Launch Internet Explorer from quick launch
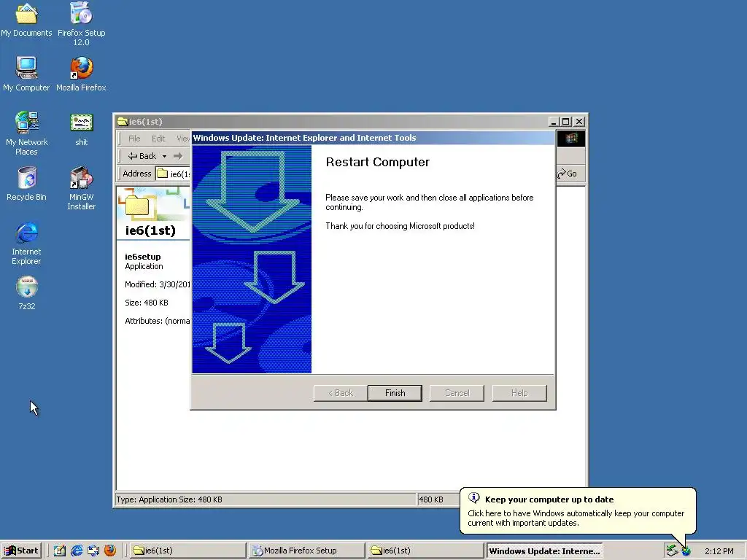Viewport: 747px width, 560px height. click(x=77, y=551)
